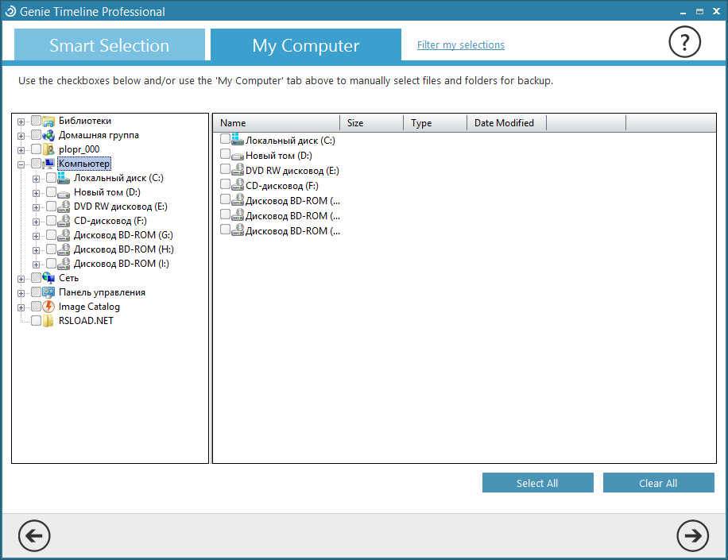Check Новый том (D:) checkbox in tree
This screenshot has width=728, height=560.
pos(51,192)
